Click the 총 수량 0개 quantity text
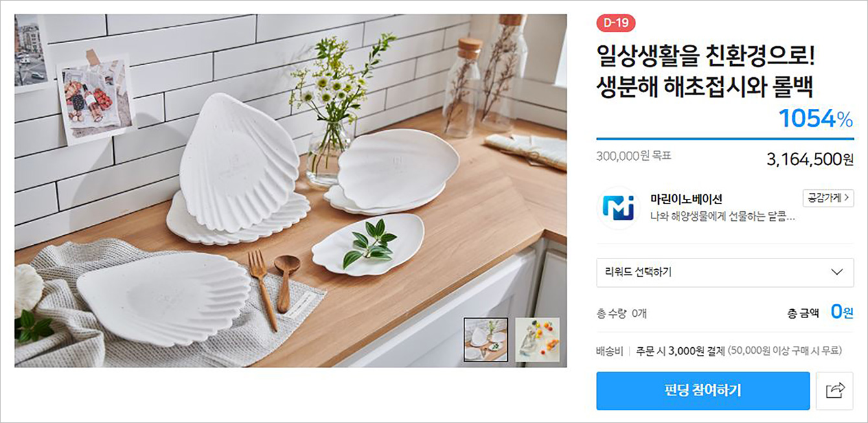This screenshot has width=868, height=423. [621, 314]
